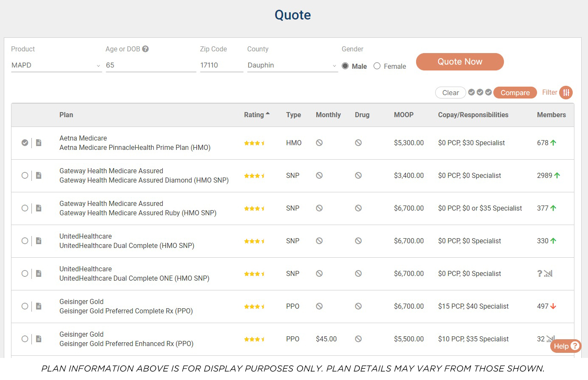Click $5,300.00 MOOP value
The height and width of the screenshot is (380, 588).
tap(409, 143)
